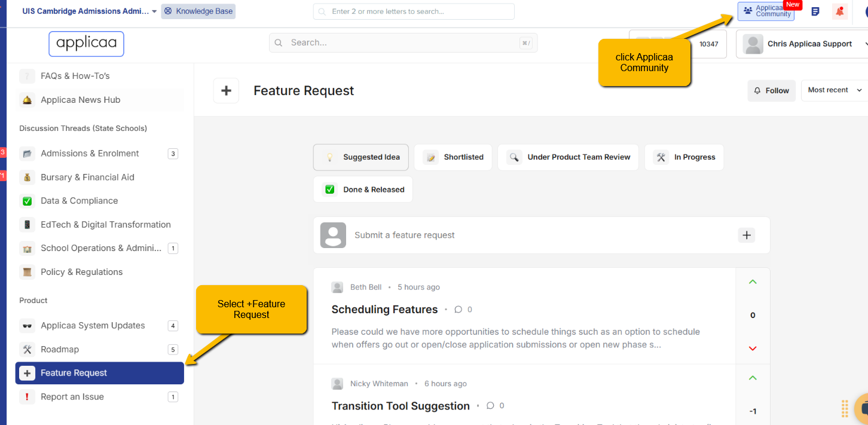Open the Scheduling Features post
This screenshot has height=425, width=868.
click(x=384, y=310)
